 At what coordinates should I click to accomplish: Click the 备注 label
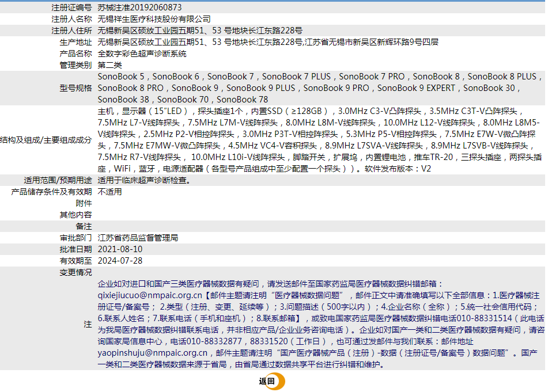point(84,226)
